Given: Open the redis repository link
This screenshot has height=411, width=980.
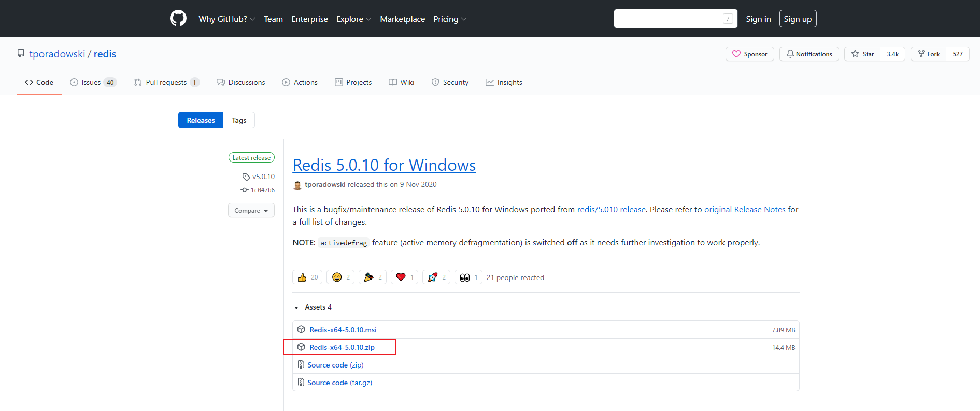Looking at the screenshot, I should (x=105, y=54).
